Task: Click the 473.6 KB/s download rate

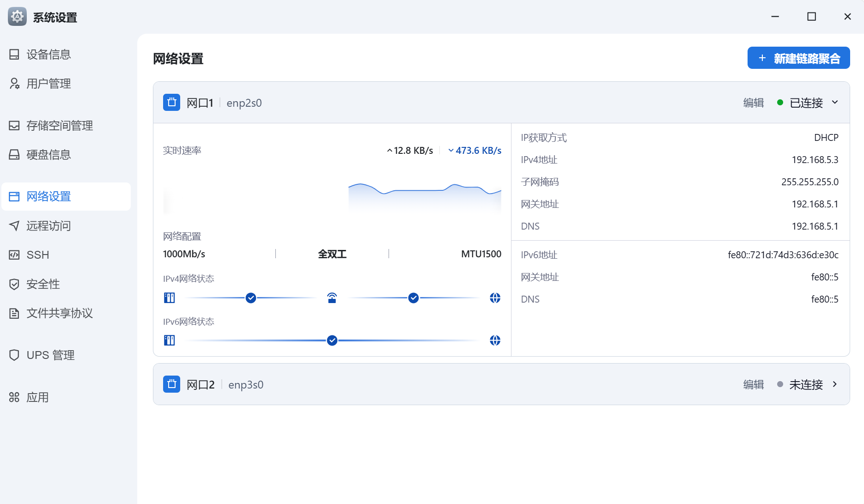Action: 479,151
